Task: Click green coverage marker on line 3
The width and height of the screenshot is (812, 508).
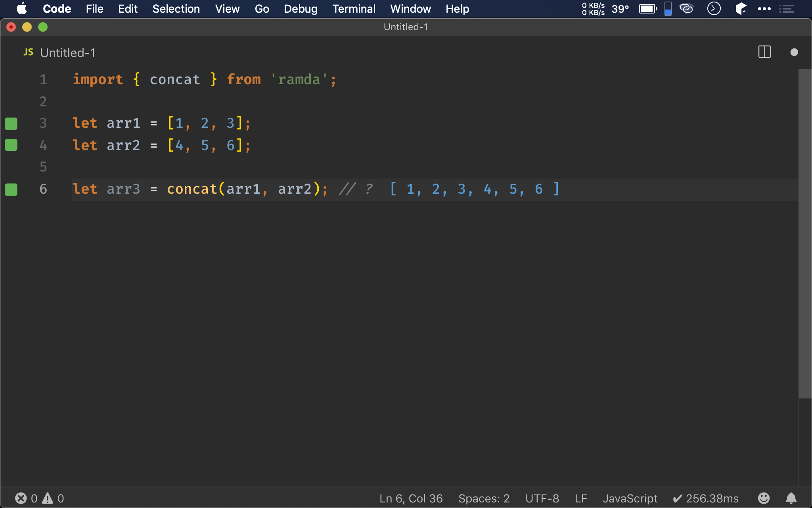Action: (11, 123)
